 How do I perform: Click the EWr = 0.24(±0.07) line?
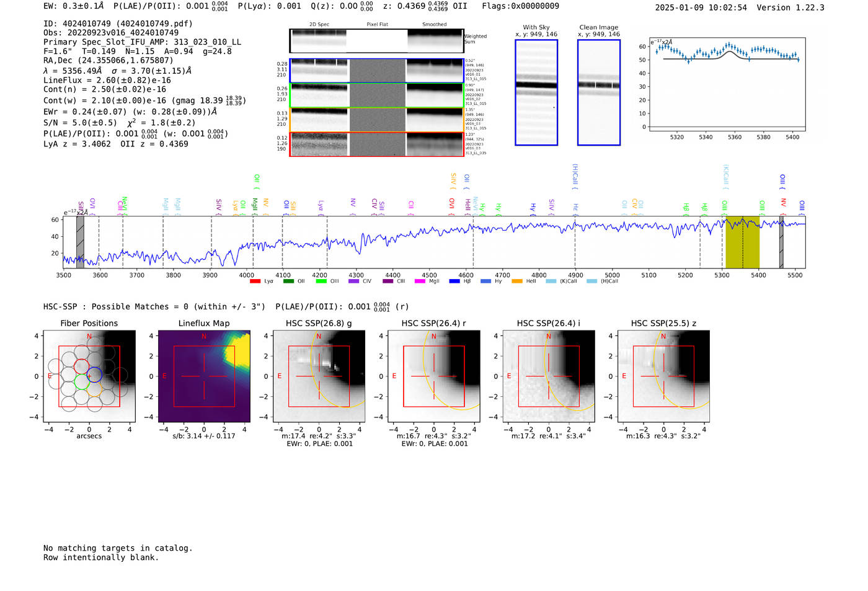130,112
